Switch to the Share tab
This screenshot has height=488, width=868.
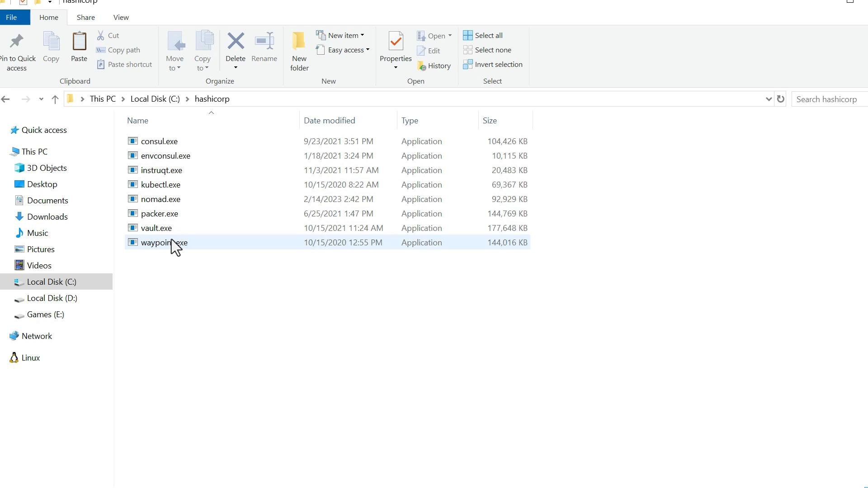pos(85,17)
